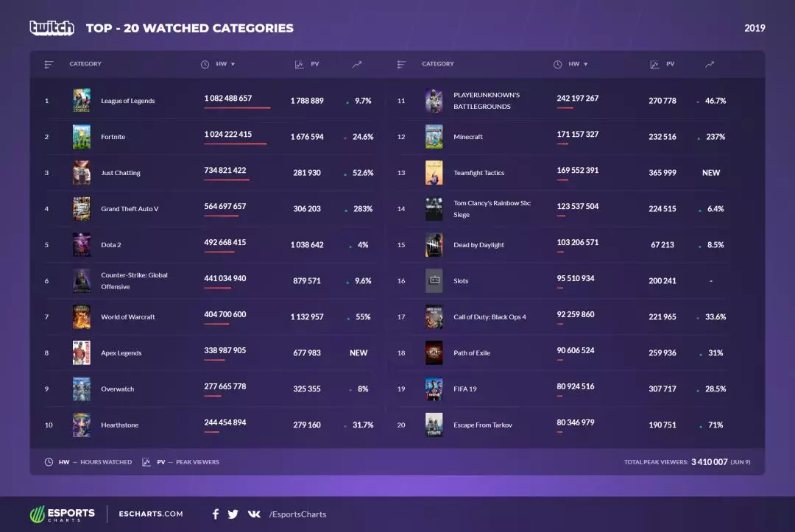Select Overwatch cover thumbnail
Image resolution: width=795 pixels, height=532 pixels.
82,389
